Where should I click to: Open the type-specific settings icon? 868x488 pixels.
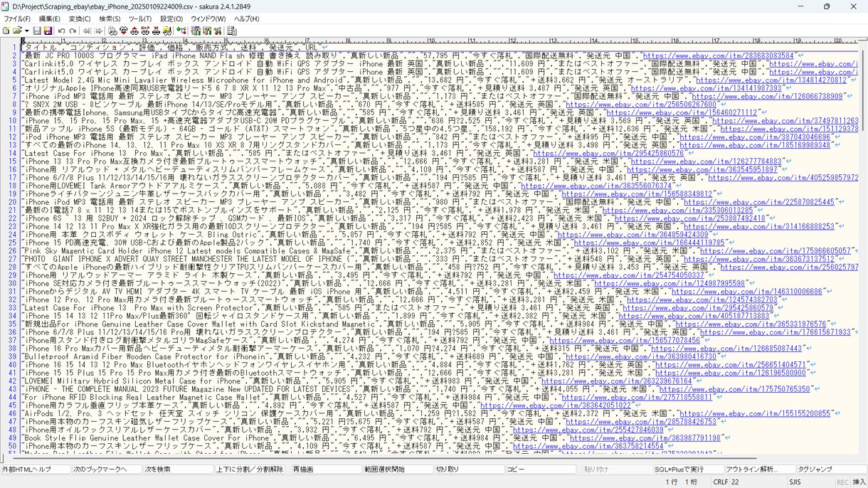[207, 31]
